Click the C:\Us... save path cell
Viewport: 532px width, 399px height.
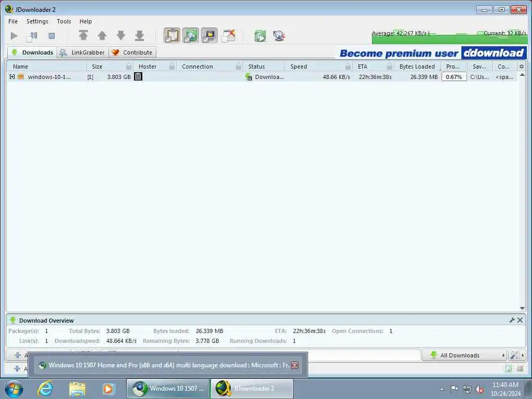[480, 77]
